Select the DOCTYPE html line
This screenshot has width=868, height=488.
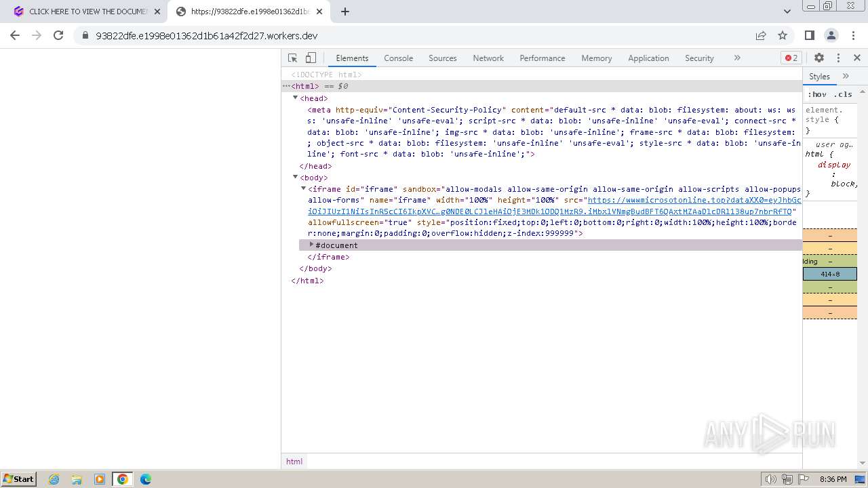pyautogui.click(x=326, y=75)
